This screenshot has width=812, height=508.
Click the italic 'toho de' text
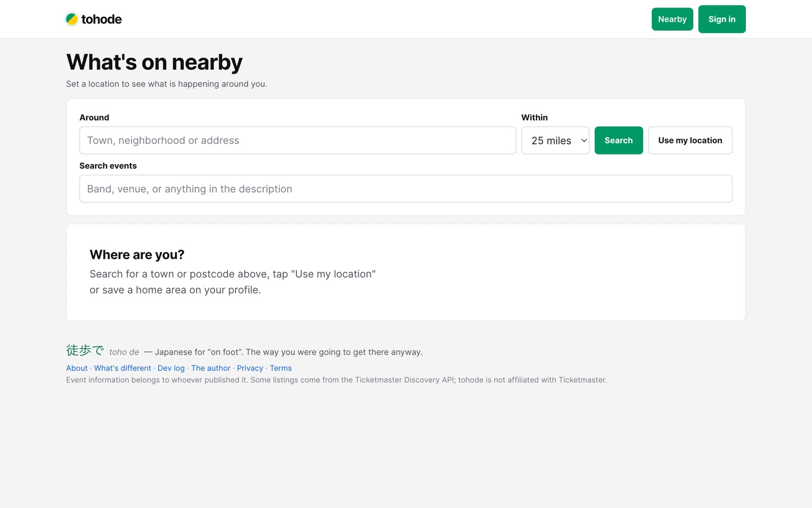[124, 352]
